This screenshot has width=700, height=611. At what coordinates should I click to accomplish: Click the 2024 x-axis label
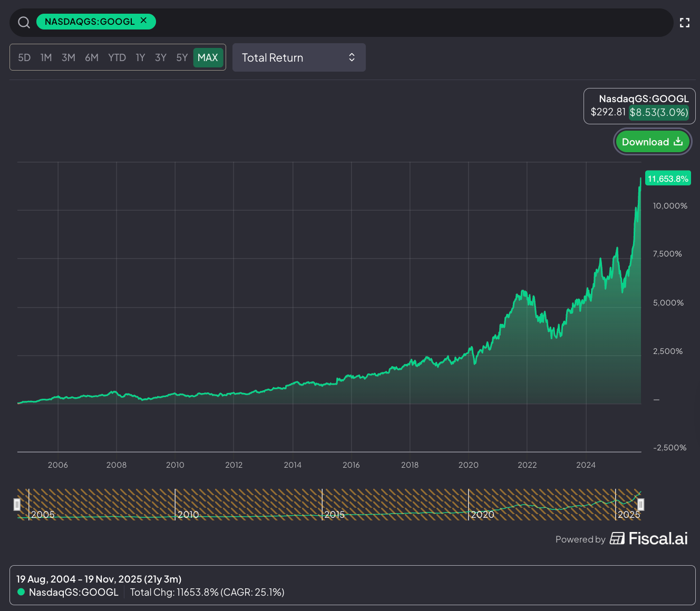586,465
